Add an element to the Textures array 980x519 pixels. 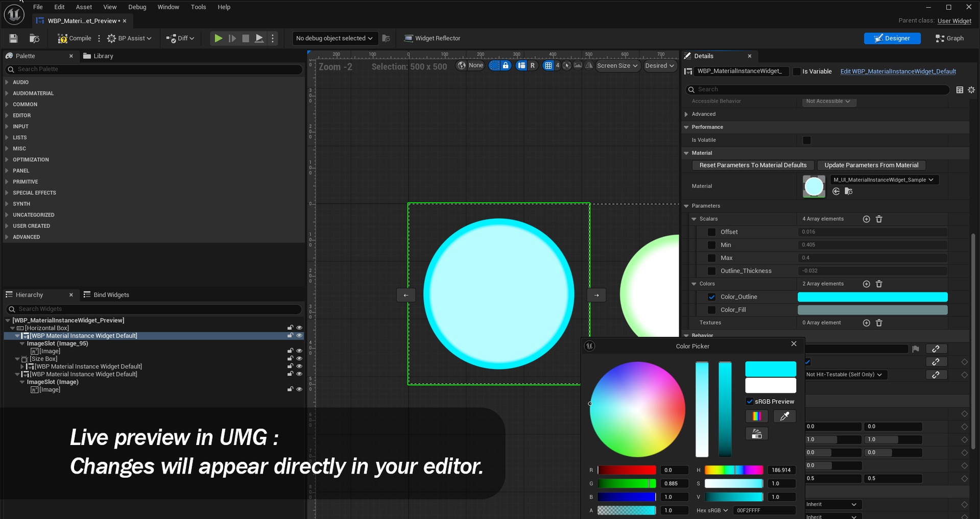click(x=866, y=323)
